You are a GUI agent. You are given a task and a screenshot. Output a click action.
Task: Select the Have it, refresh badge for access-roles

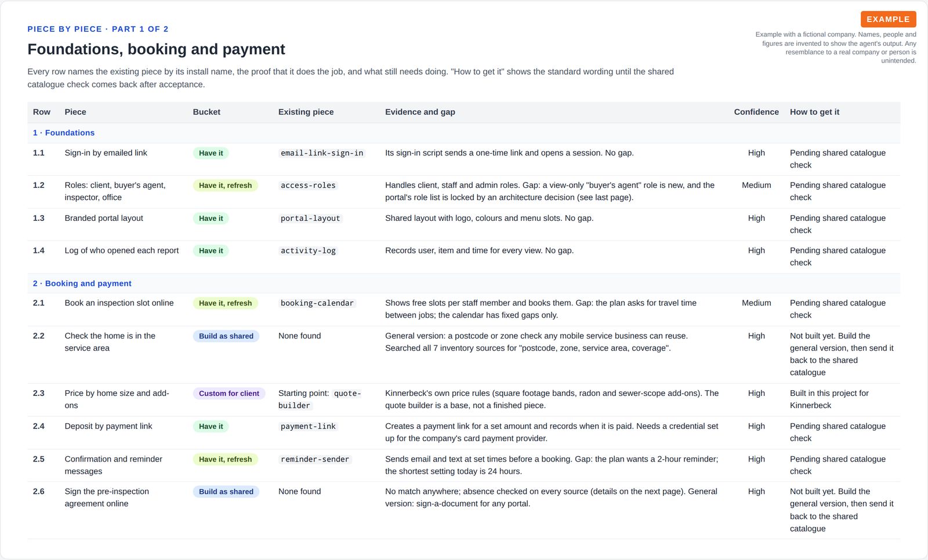pyautogui.click(x=226, y=186)
